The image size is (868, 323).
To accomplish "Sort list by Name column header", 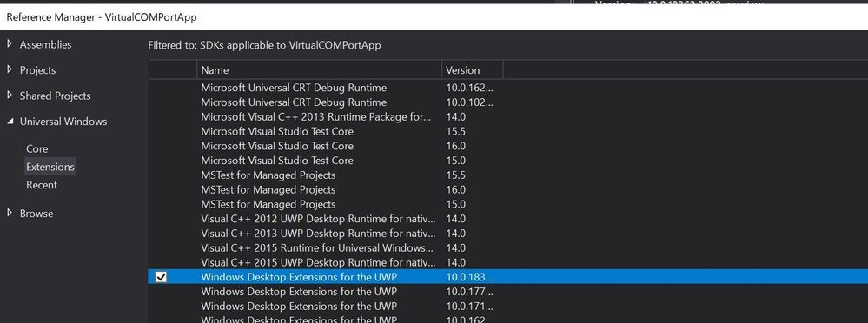I will point(320,70).
